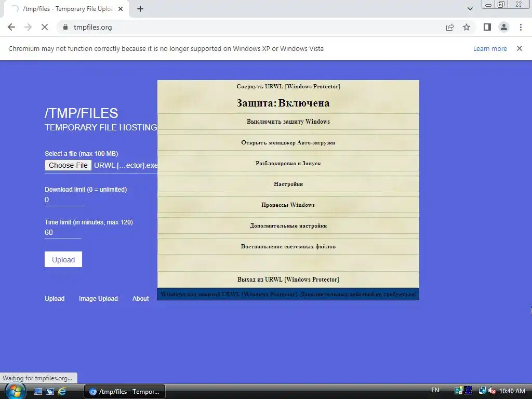Open the Chromium three-dot menu
The image size is (532, 399).
tap(521, 27)
